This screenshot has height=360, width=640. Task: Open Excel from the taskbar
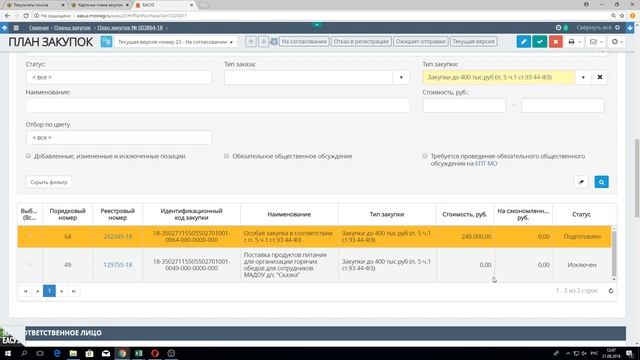(138, 353)
